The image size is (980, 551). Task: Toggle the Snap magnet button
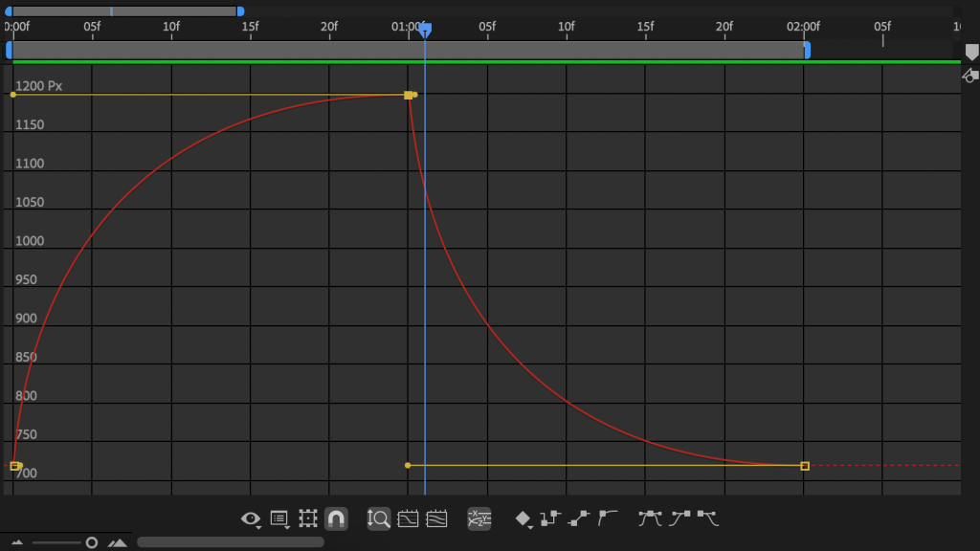point(336,518)
